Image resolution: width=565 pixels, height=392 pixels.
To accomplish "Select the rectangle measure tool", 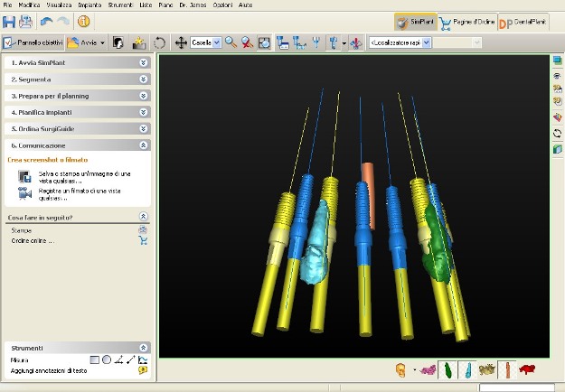I will tap(95, 359).
